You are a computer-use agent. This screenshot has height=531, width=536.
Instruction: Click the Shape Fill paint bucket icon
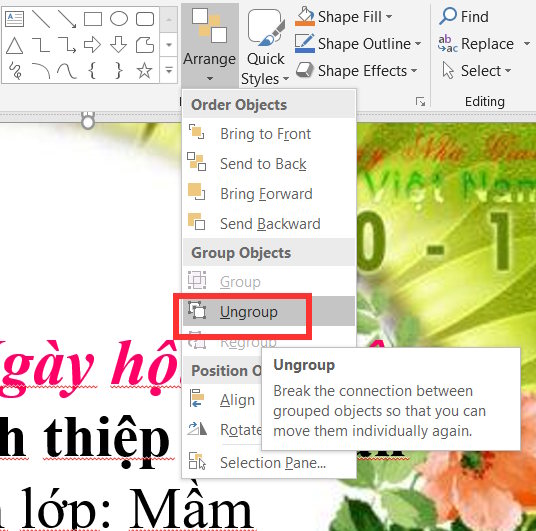click(x=305, y=16)
